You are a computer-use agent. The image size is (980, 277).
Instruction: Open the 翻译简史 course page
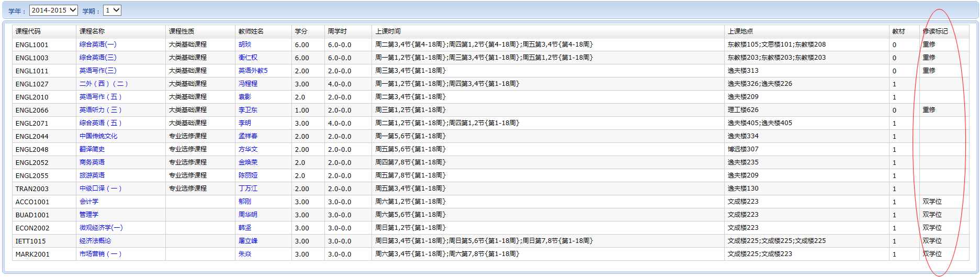tap(92, 149)
